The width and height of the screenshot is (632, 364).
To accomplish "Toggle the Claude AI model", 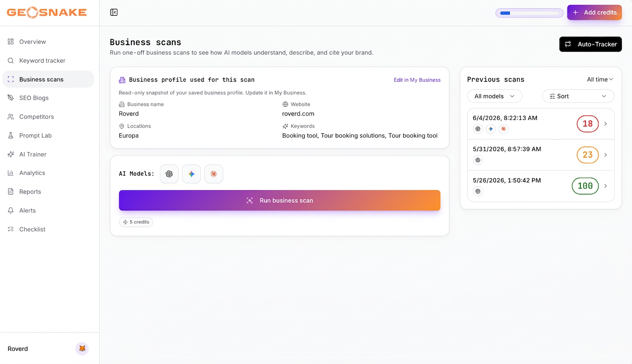I will (214, 174).
